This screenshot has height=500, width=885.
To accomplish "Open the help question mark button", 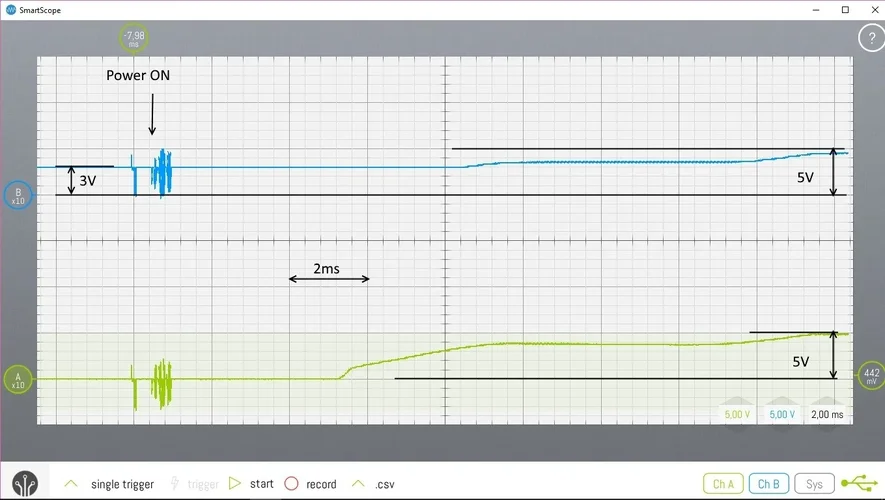I will [x=871, y=38].
